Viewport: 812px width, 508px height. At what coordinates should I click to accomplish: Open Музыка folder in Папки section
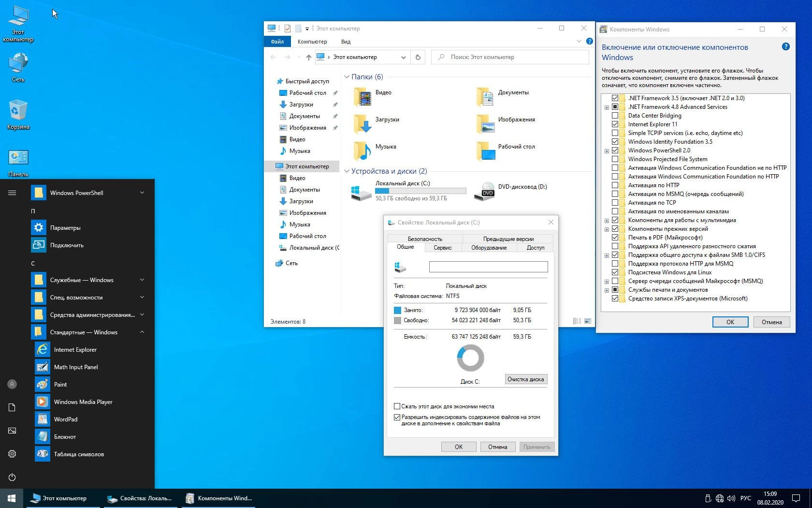pyautogui.click(x=375, y=150)
